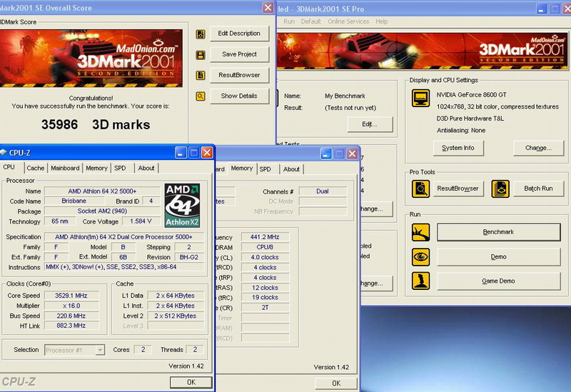The height and width of the screenshot is (392, 571).
Task: Open the Online Services menu
Action: point(348,21)
